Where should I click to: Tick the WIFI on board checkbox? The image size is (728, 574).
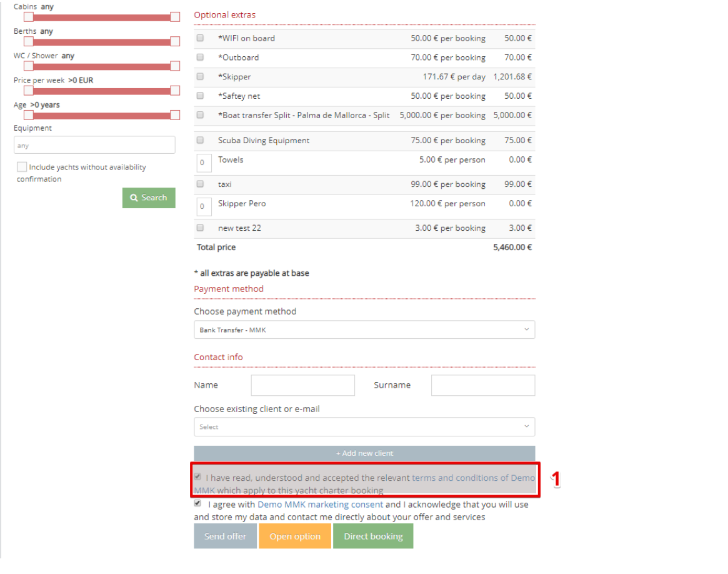(x=200, y=38)
